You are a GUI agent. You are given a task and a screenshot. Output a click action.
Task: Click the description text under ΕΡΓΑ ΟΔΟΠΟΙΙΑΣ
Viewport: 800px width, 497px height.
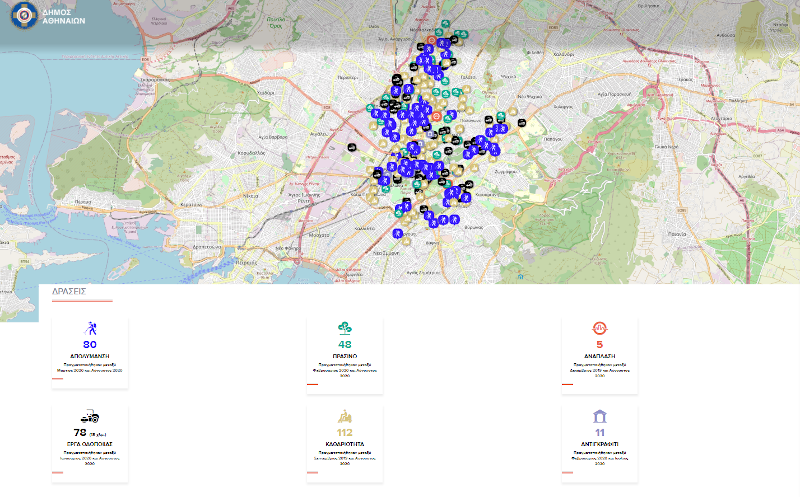(90, 455)
